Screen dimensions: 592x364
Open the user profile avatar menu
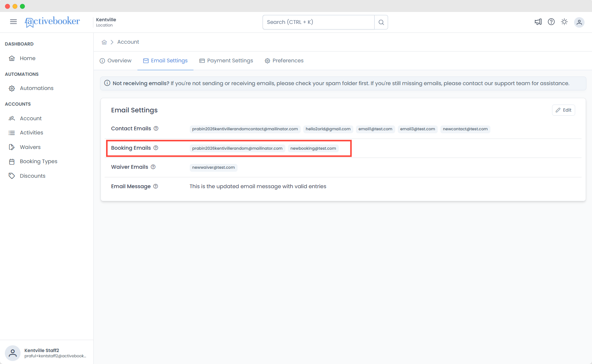[579, 22]
